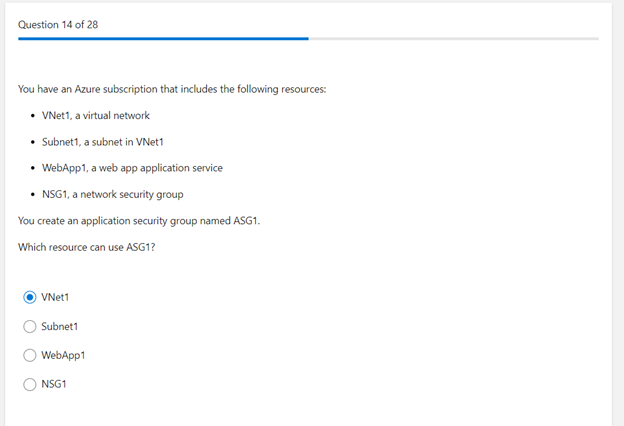The height and width of the screenshot is (426, 624).
Task: Click the Subnet1 answer label text
Action: 60,326
